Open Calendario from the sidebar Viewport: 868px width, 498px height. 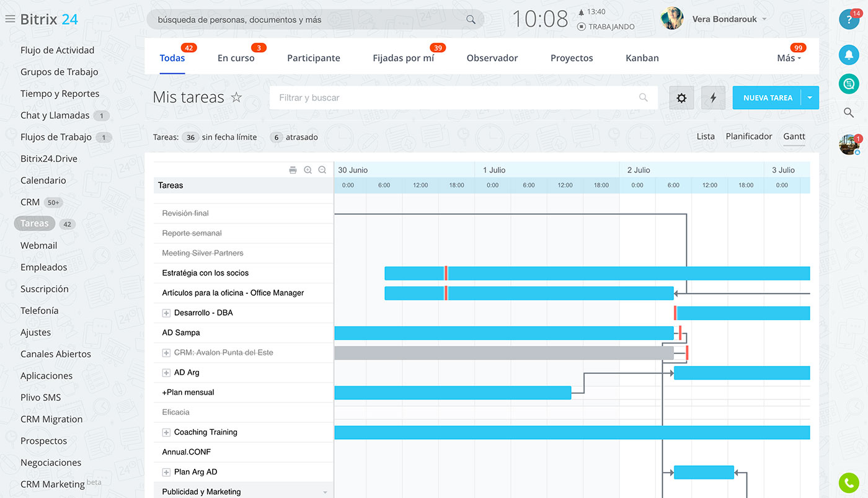[x=43, y=180]
